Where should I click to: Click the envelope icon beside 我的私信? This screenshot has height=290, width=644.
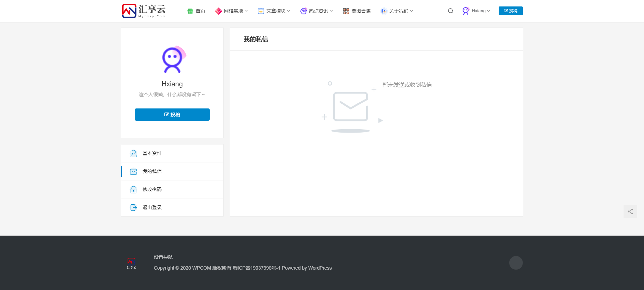tap(133, 172)
